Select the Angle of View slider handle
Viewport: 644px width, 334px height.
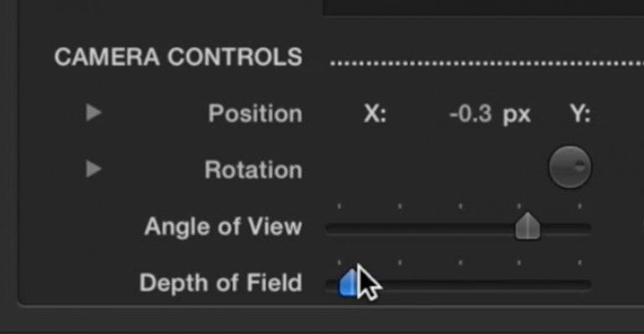527,226
